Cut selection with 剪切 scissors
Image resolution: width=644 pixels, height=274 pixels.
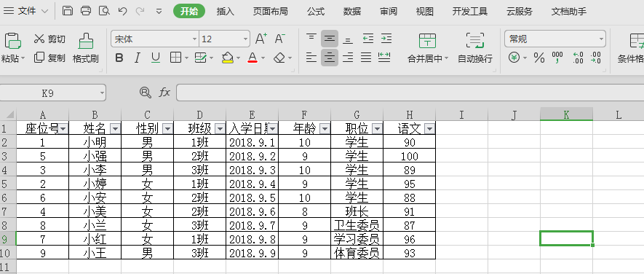pos(49,39)
